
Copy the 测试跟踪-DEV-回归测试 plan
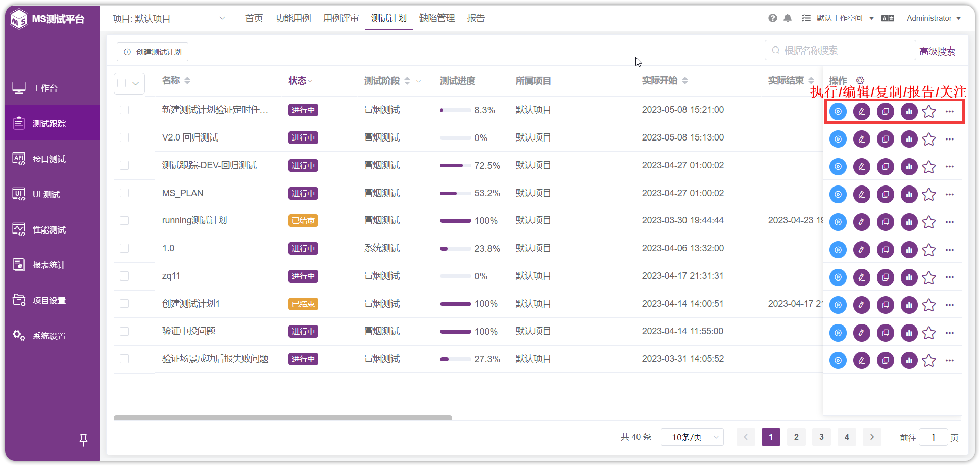pos(885,167)
